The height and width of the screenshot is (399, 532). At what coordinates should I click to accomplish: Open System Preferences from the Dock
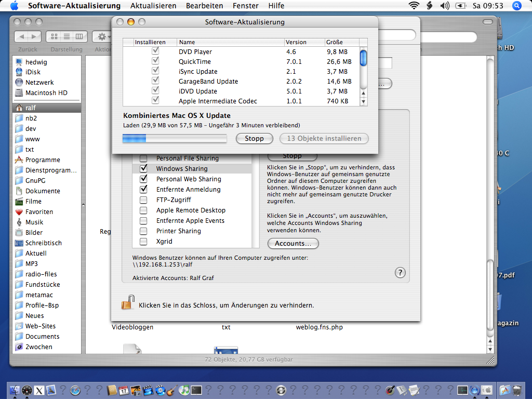click(x=487, y=390)
